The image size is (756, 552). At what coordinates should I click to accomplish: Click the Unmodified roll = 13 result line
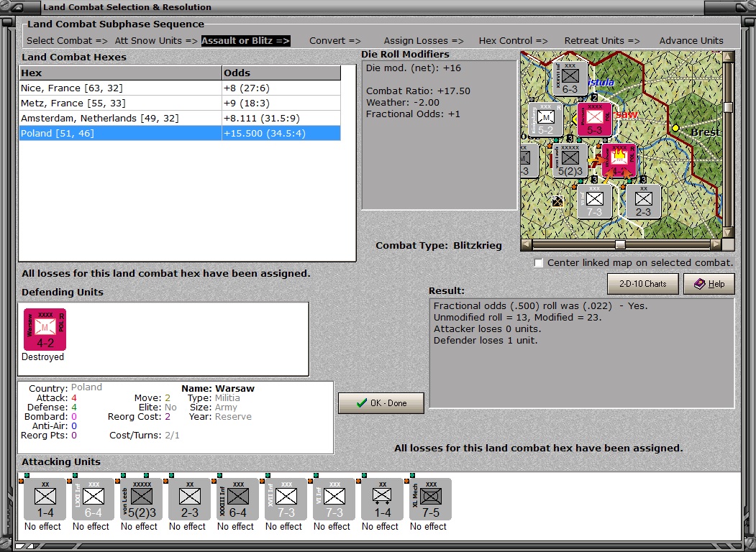[517, 318]
